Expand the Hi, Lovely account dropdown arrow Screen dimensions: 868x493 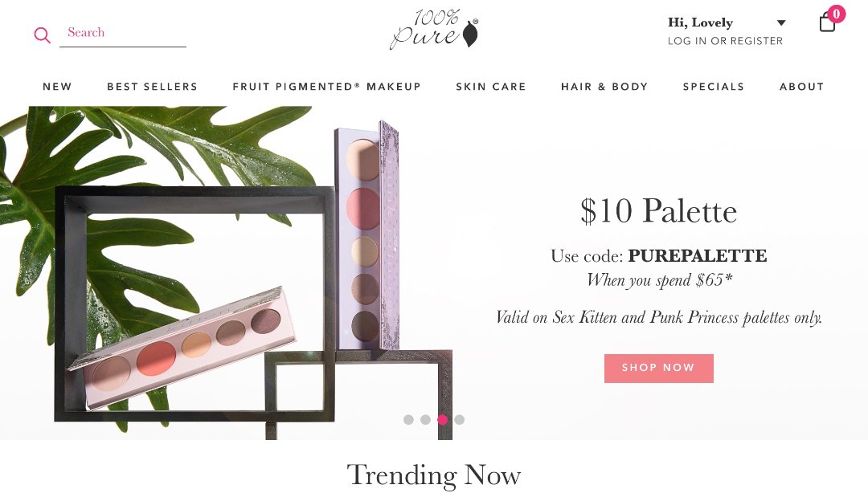click(781, 23)
